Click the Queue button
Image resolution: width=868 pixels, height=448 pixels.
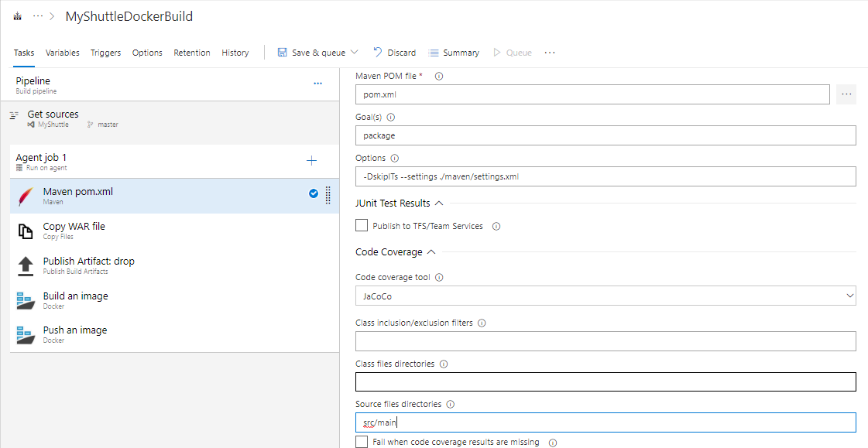coord(513,53)
